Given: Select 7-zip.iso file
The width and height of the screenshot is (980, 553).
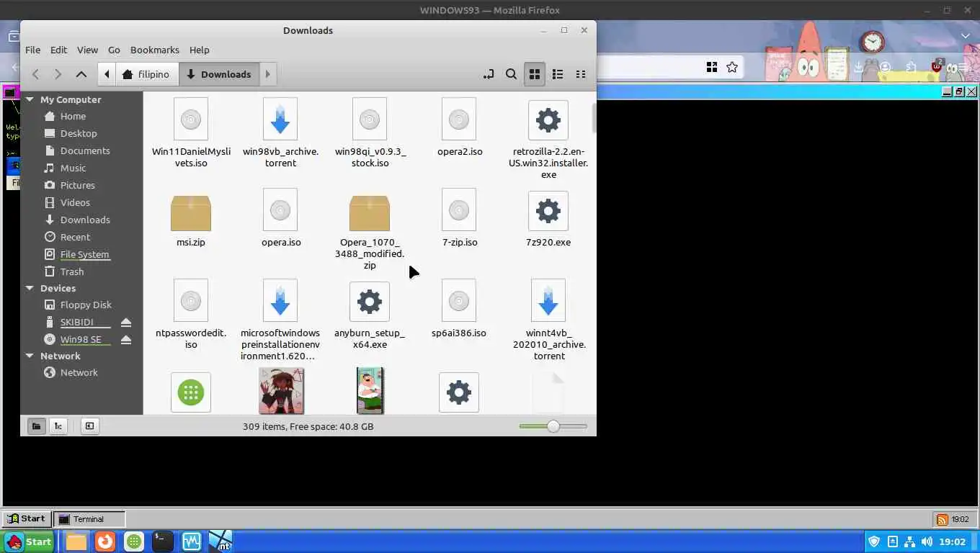Looking at the screenshot, I should [x=459, y=218].
